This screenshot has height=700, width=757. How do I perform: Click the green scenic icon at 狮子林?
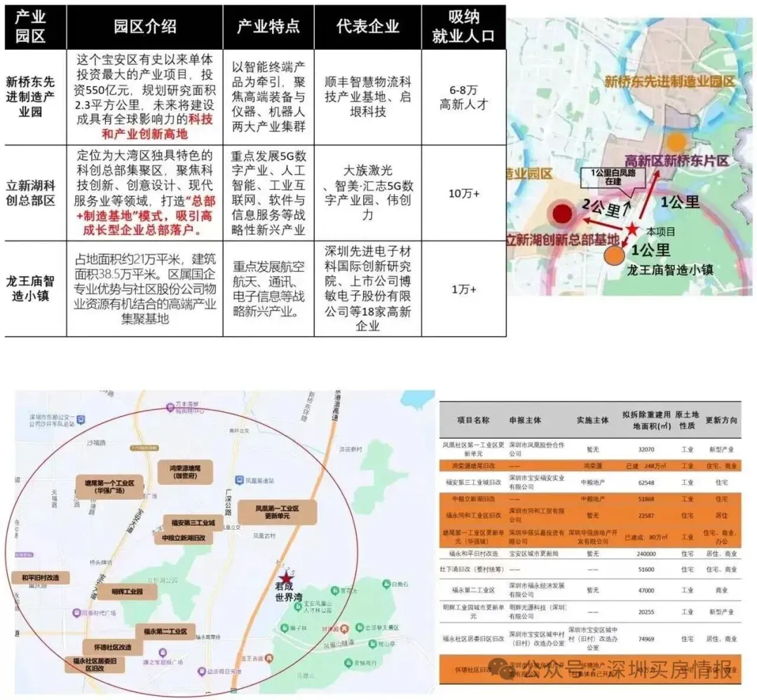[x=285, y=628]
